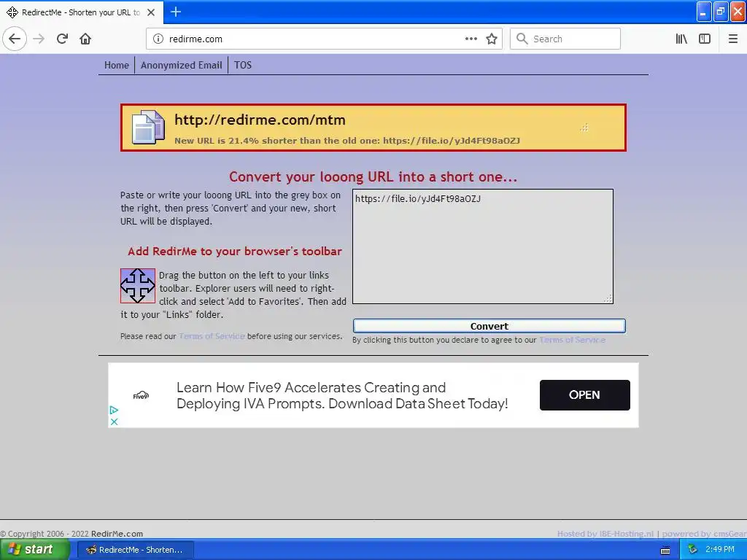Click the resize handle of the URL textarea
Screen dimensions: 747x560
tap(608, 298)
